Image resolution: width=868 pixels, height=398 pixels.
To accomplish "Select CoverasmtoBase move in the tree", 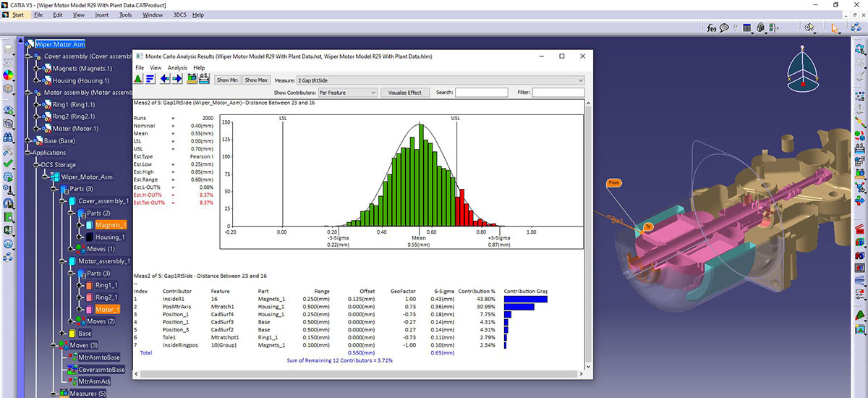I will tap(102, 369).
